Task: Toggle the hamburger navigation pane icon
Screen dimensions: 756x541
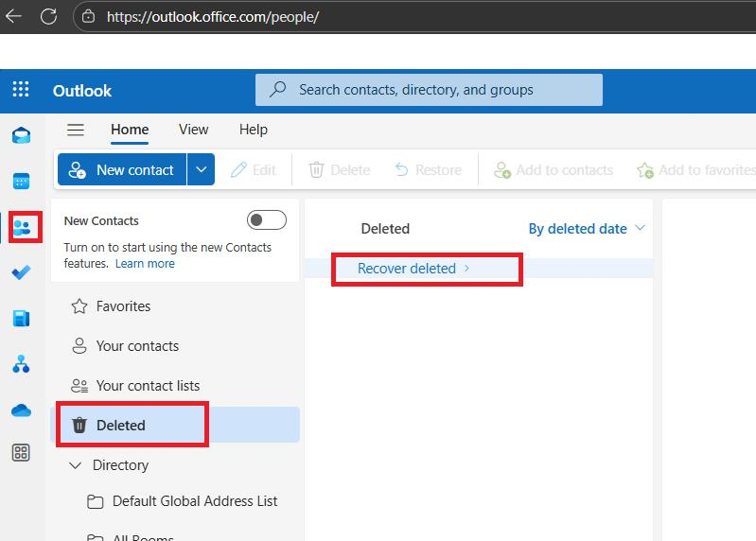Action: 76,130
